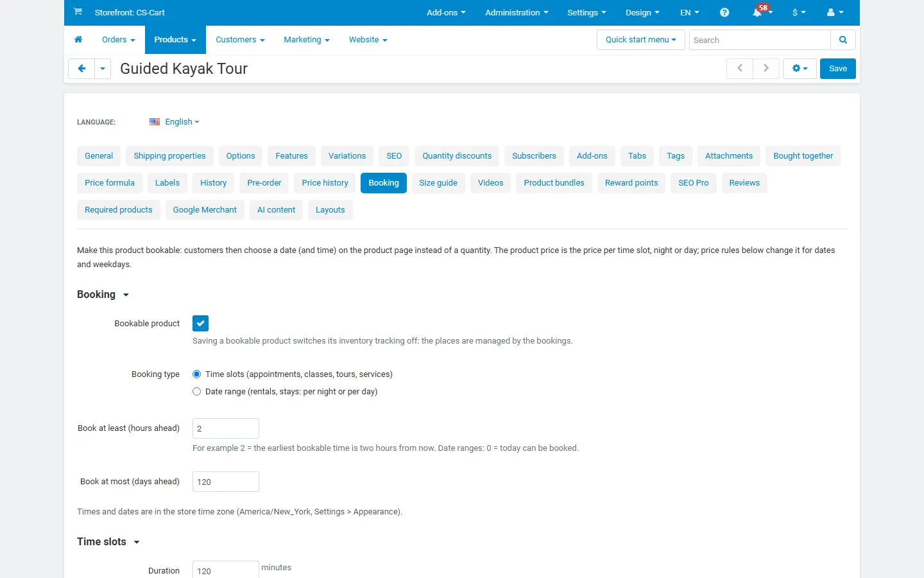The height and width of the screenshot is (578, 924).
Task: Collapse the Time slots section
Action: pyautogui.click(x=108, y=542)
